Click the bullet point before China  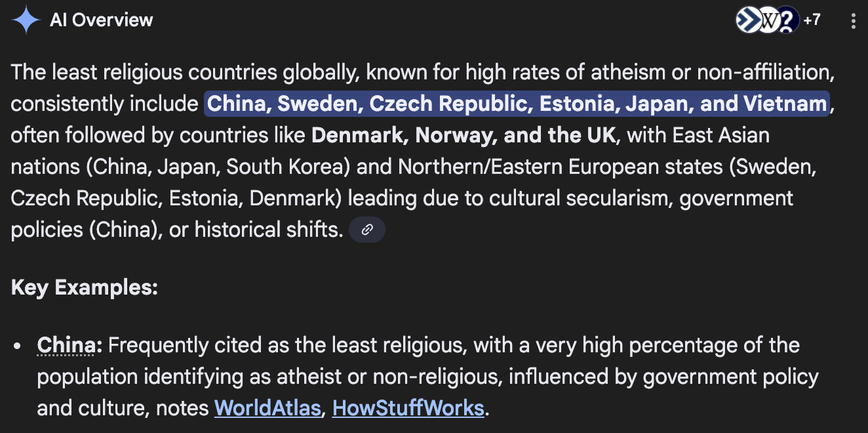[x=19, y=346]
